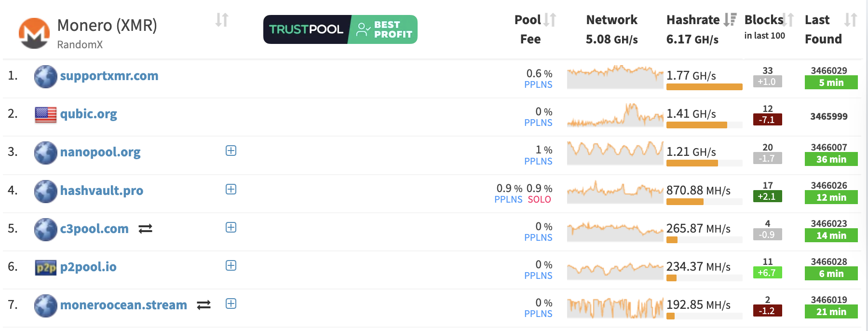Expand details for nanopool.org
This screenshot has width=868, height=331.
pos(231,151)
